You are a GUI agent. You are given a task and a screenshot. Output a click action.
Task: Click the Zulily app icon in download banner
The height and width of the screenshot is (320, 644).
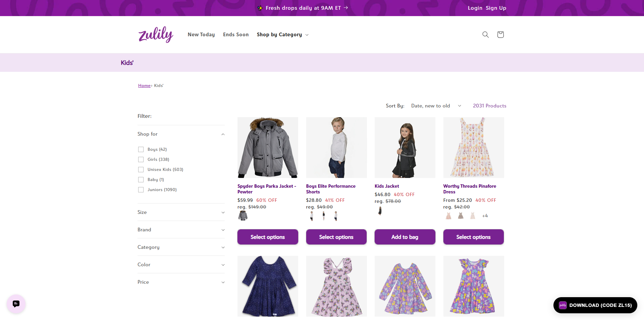[x=562, y=305]
